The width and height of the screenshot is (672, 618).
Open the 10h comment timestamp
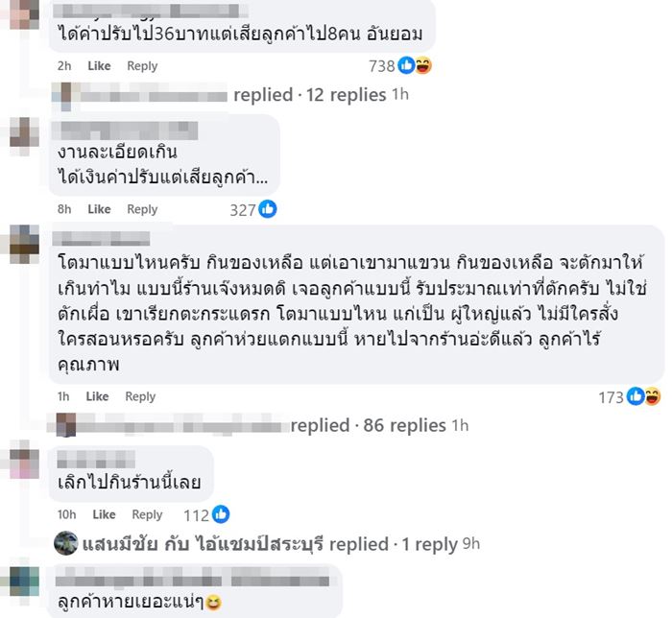click(67, 514)
